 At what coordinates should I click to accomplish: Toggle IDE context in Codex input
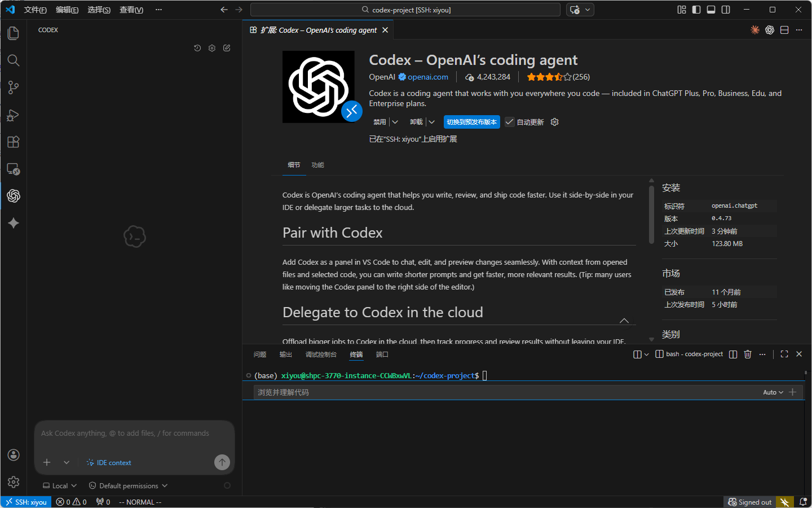point(109,462)
